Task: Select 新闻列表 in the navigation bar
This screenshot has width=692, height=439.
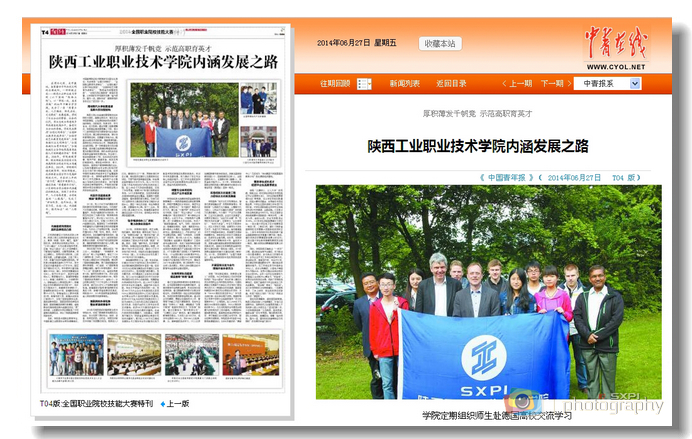Action: click(405, 84)
